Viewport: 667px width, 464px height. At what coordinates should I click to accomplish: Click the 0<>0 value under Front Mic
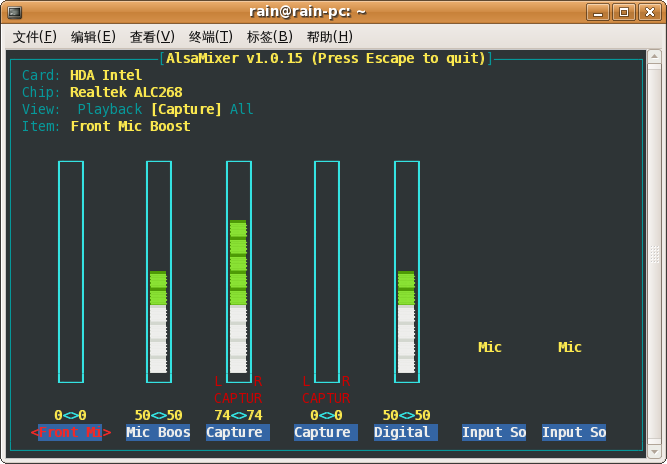click(70, 415)
